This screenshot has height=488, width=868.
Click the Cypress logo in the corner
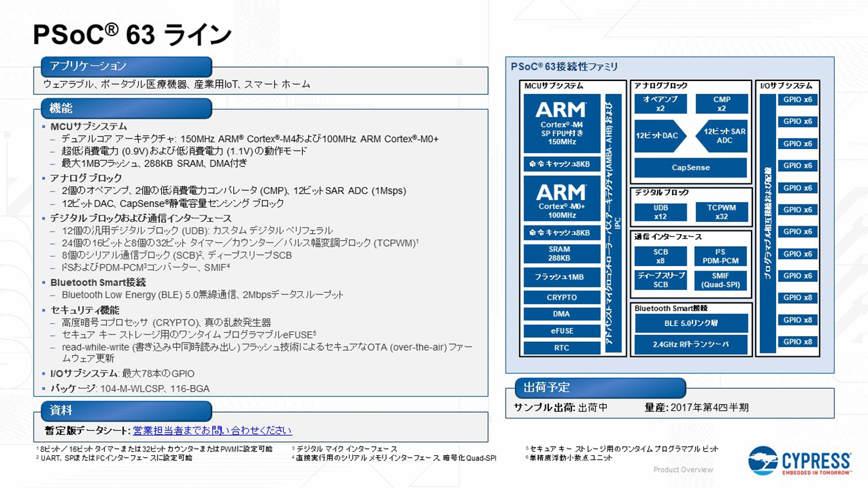click(800, 461)
